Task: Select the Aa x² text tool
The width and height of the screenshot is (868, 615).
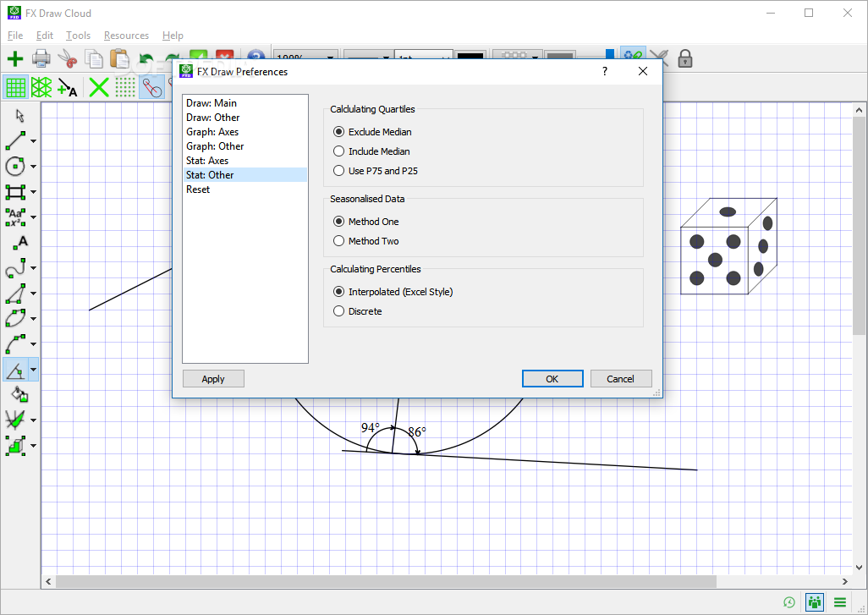Action: (x=15, y=217)
